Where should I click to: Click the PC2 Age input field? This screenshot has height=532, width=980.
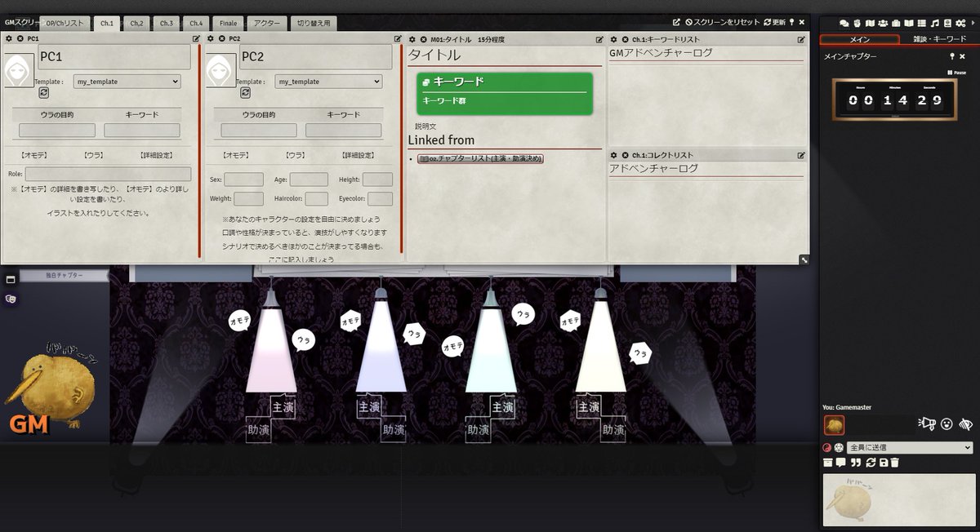click(309, 179)
